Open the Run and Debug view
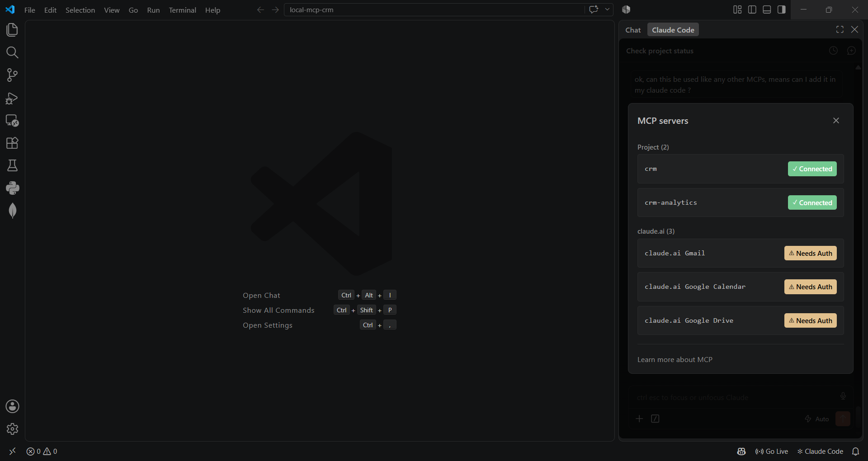The width and height of the screenshot is (868, 461). (x=12, y=98)
